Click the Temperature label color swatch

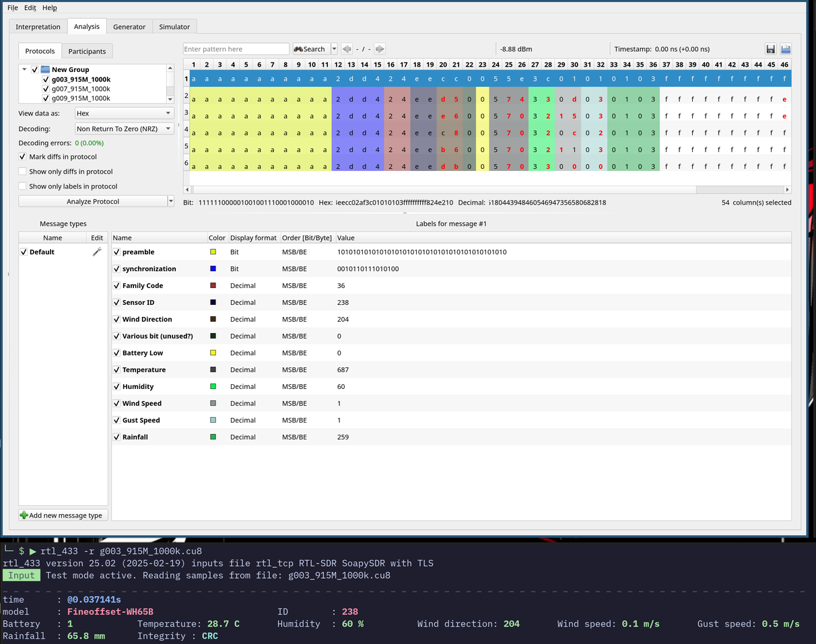213,369
